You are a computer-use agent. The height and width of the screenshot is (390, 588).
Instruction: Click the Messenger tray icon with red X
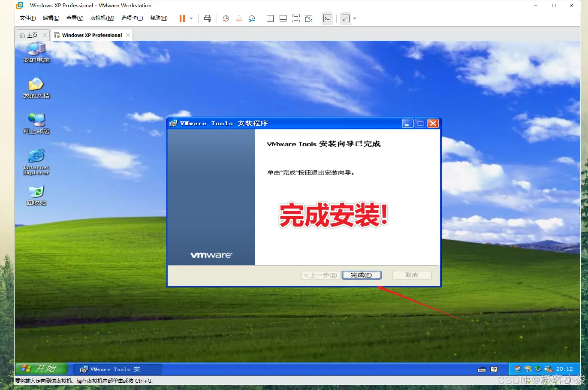pos(548,369)
